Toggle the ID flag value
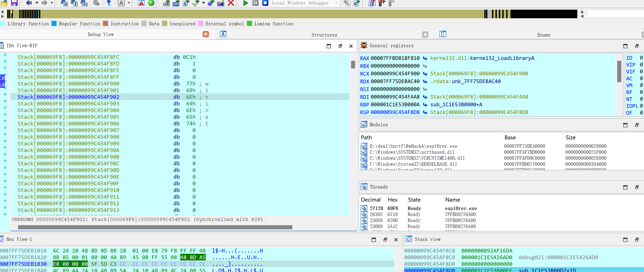 641,58
